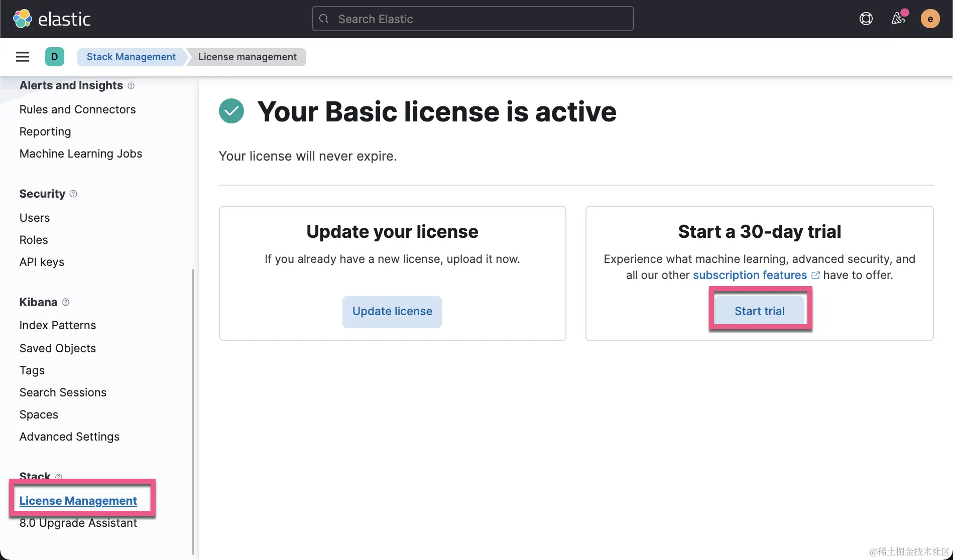Screen dimensions: 953x560
Task: Click the search magnifier icon
Action: point(324,19)
